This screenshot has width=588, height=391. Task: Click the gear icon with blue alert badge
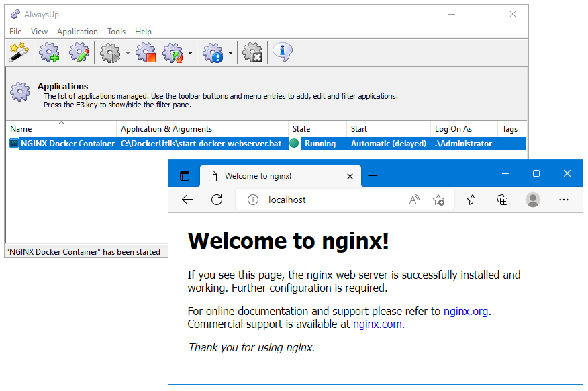click(213, 52)
